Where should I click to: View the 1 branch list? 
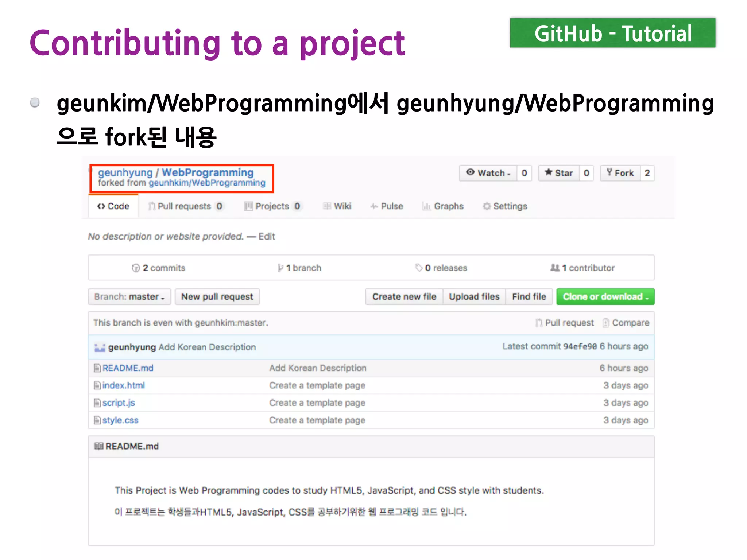pyautogui.click(x=299, y=268)
